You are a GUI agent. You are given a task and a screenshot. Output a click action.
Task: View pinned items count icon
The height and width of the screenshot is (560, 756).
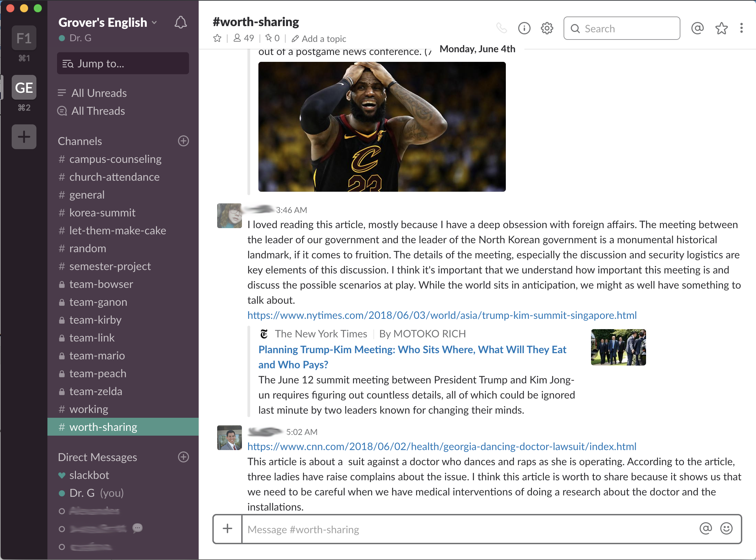pyautogui.click(x=273, y=38)
